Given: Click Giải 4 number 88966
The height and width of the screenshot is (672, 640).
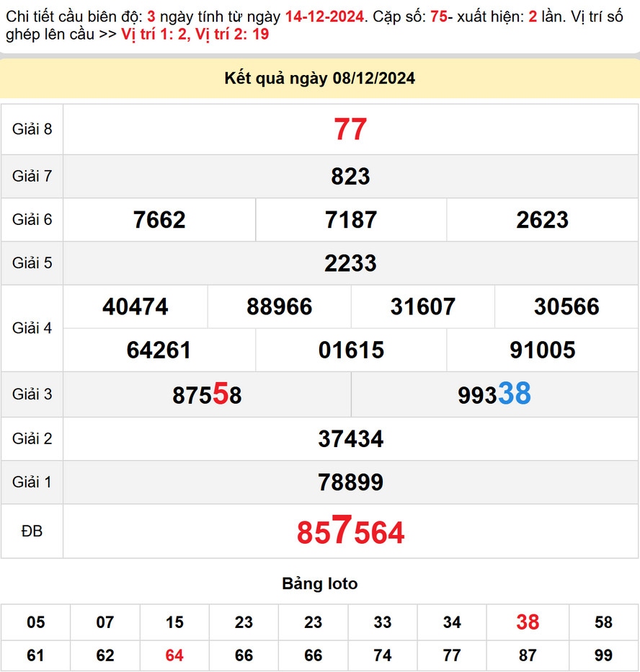Looking at the screenshot, I should click(x=279, y=307).
